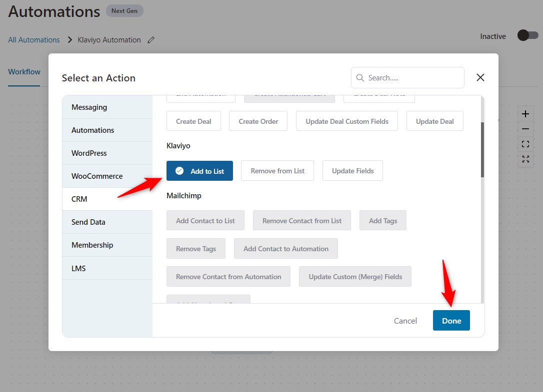The height and width of the screenshot is (392, 543).
Task: Click the Automations page heading
Action: point(54,11)
